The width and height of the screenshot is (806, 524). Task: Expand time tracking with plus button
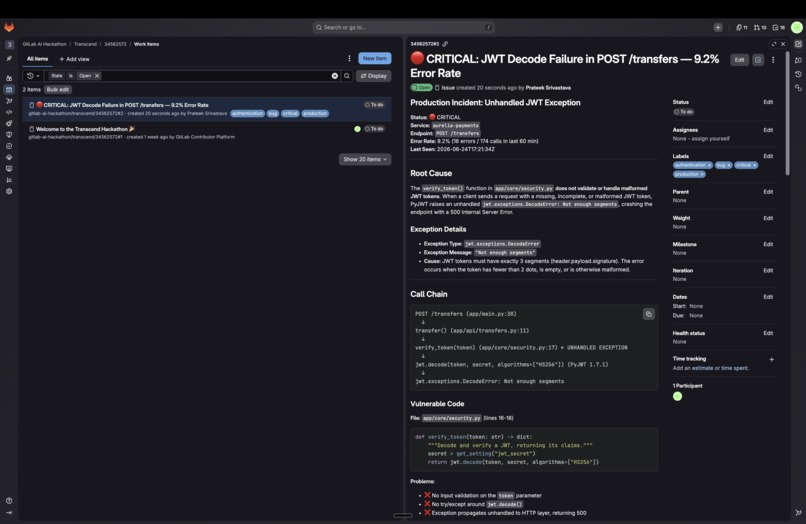click(x=771, y=359)
